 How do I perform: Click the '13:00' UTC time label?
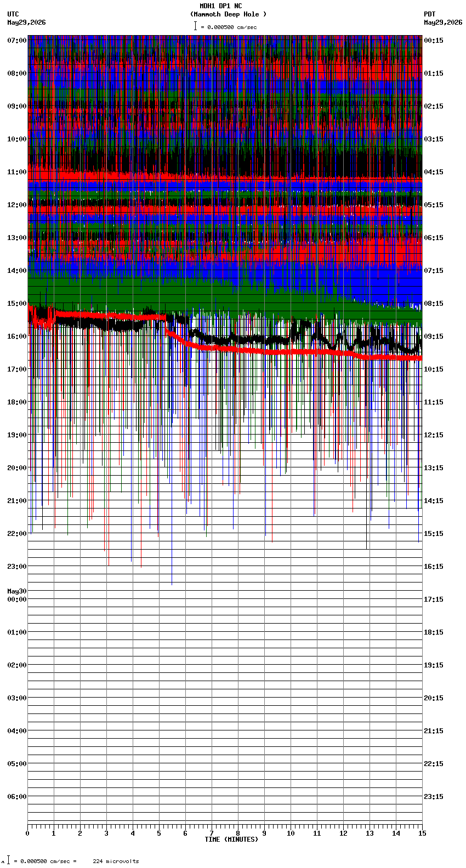point(17,238)
